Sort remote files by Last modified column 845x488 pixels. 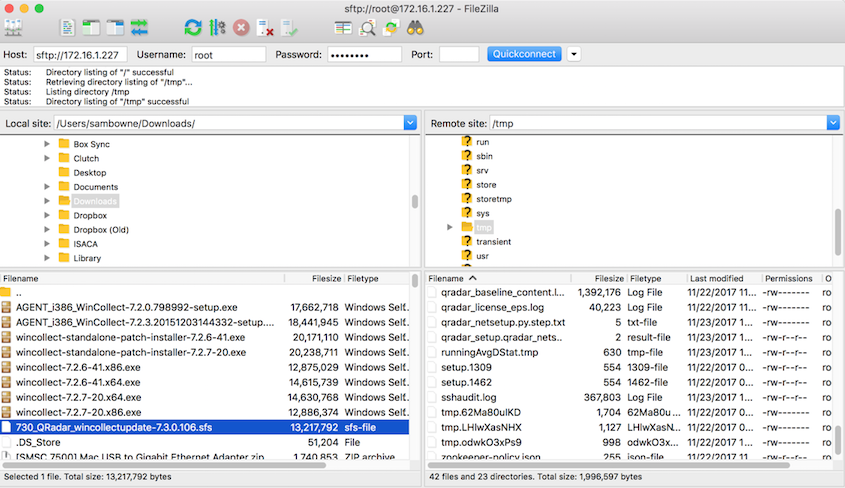point(724,278)
